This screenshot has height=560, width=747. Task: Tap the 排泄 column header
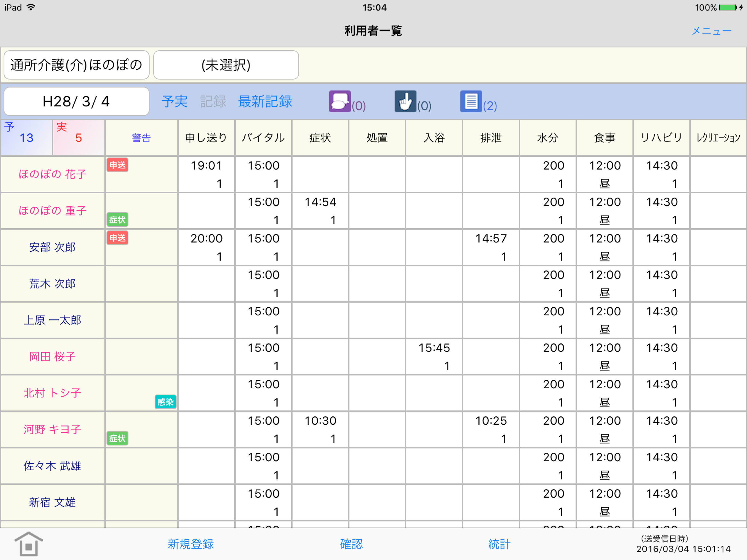point(491,138)
